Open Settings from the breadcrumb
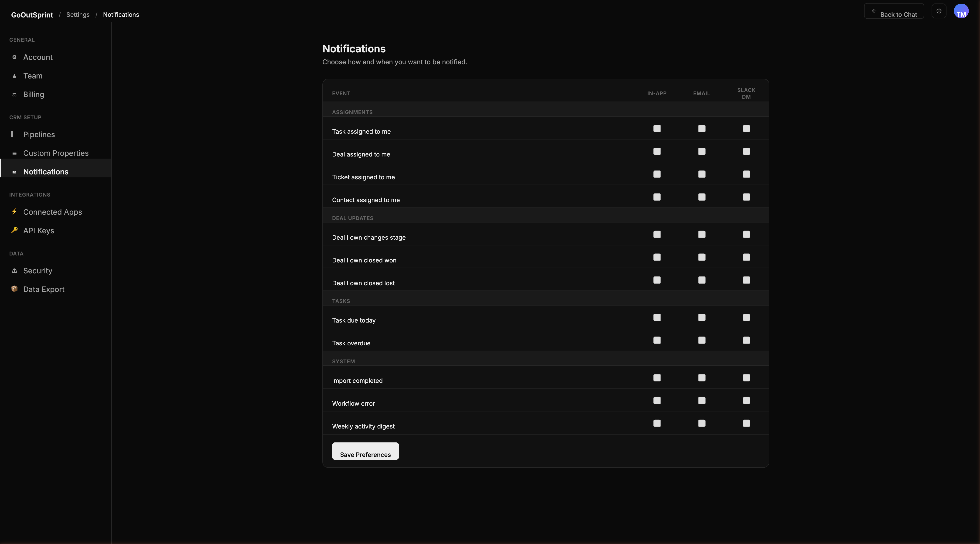 [x=78, y=14]
